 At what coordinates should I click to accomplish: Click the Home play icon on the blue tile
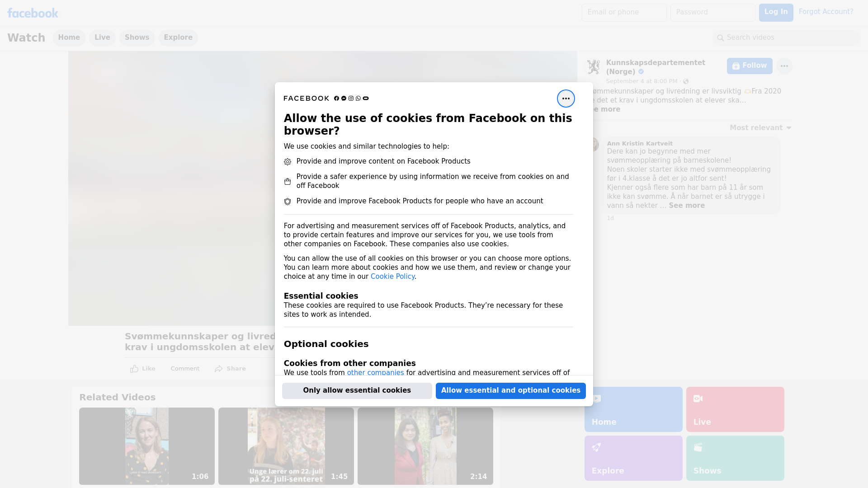point(596,399)
